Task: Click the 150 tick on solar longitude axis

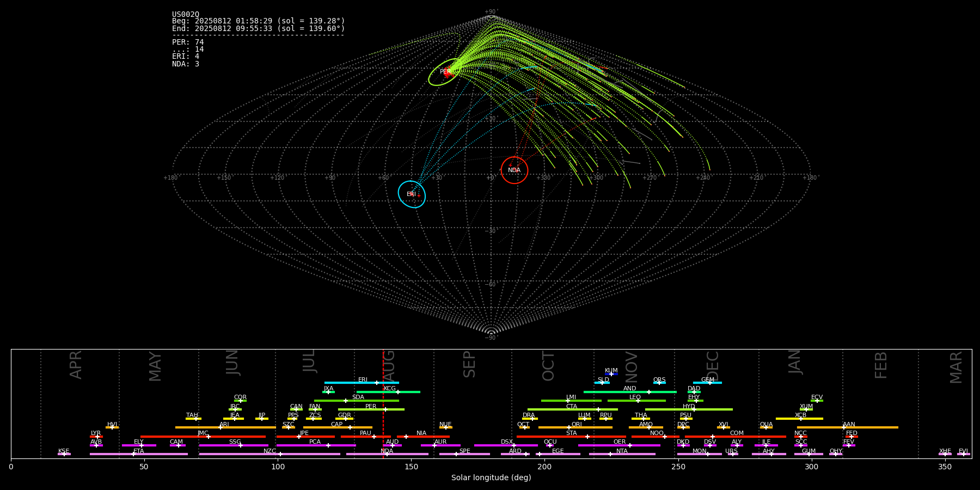Action: (x=411, y=467)
